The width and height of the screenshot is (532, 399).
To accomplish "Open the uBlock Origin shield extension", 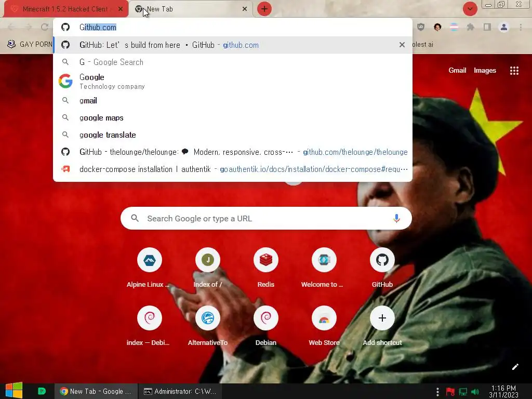I will [421, 27].
